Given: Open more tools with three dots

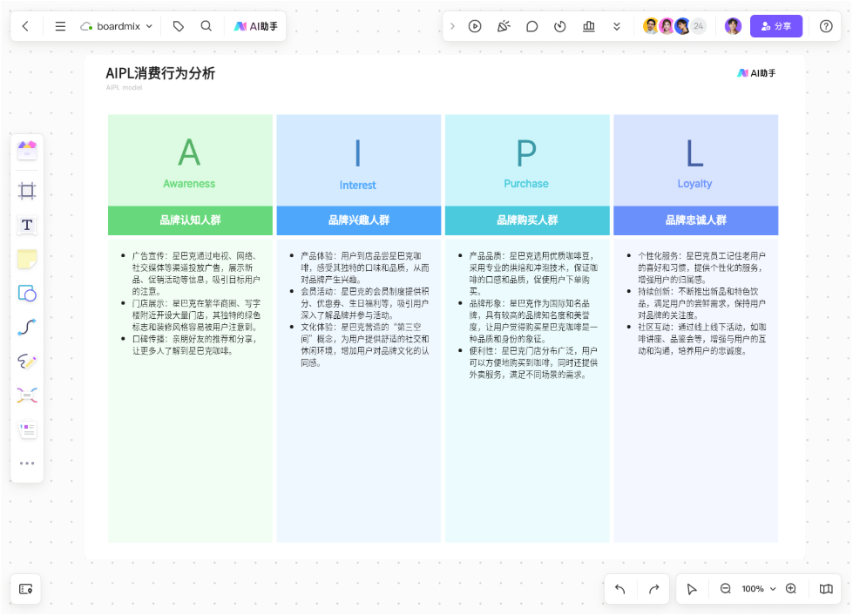Looking at the screenshot, I should point(27,464).
